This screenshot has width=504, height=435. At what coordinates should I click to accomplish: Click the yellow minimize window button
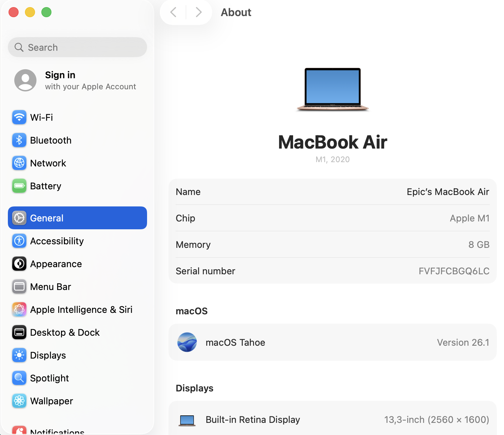(30, 12)
